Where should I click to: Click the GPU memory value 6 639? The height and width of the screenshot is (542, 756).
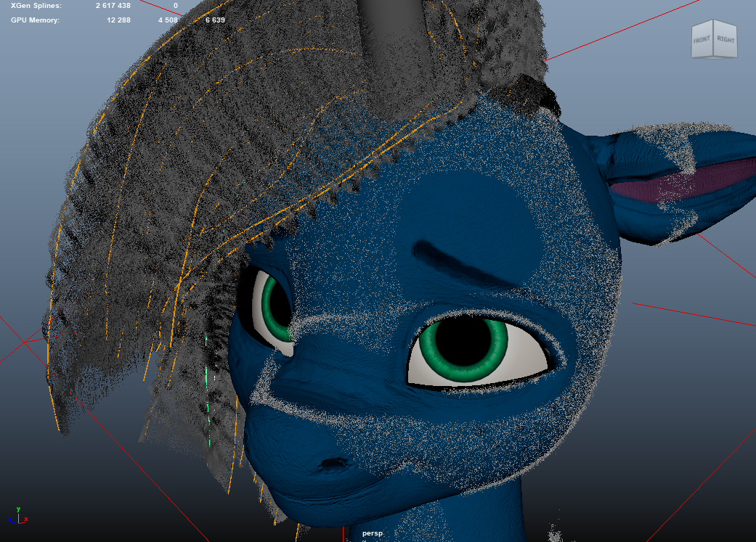coord(215,20)
